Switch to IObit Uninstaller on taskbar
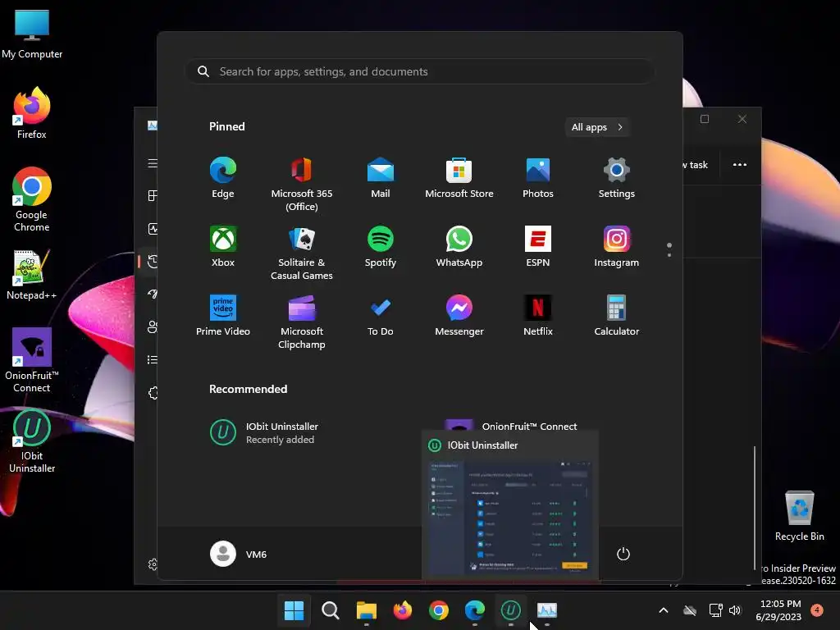 pos(510,610)
